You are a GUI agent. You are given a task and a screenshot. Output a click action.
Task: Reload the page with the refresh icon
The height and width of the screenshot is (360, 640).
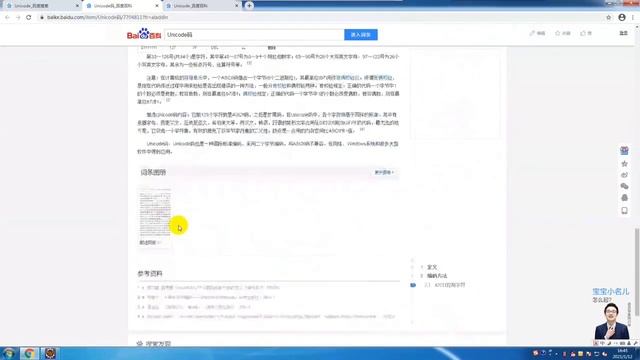(29, 18)
